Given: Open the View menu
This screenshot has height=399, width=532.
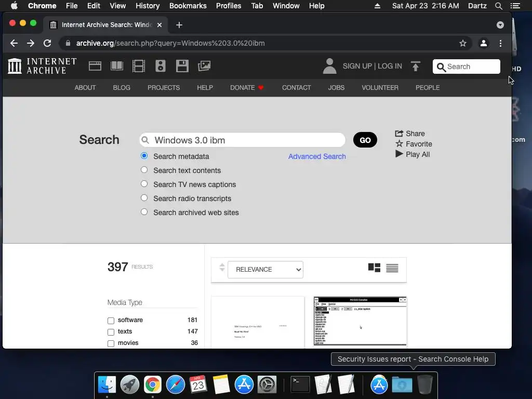Looking at the screenshot, I should pos(118,6).
